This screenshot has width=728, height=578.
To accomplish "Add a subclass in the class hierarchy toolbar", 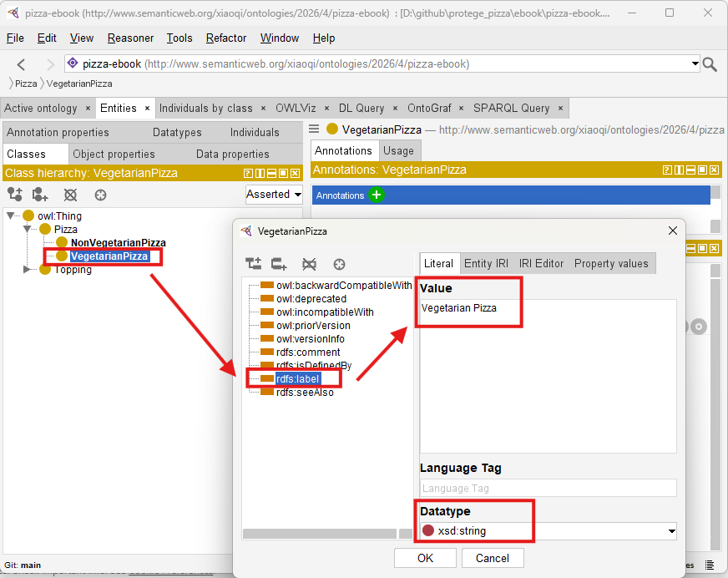I will click(x=15, y=195).
